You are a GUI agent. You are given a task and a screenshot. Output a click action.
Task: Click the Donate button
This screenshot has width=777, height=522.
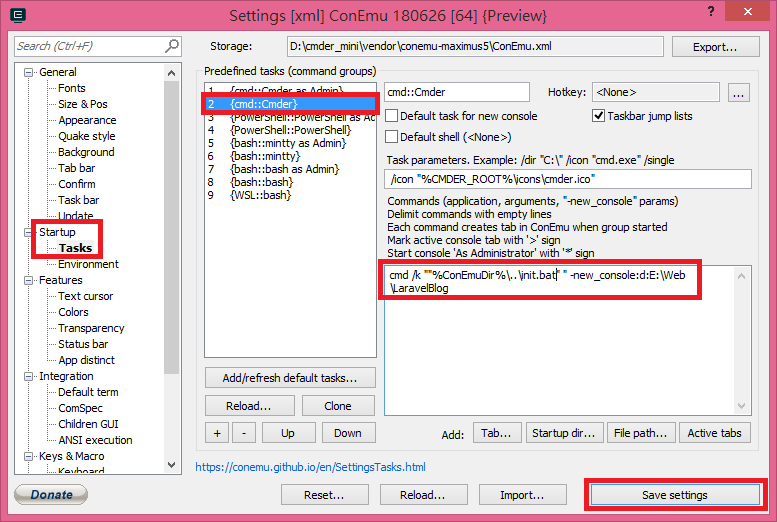click(51, 494)
